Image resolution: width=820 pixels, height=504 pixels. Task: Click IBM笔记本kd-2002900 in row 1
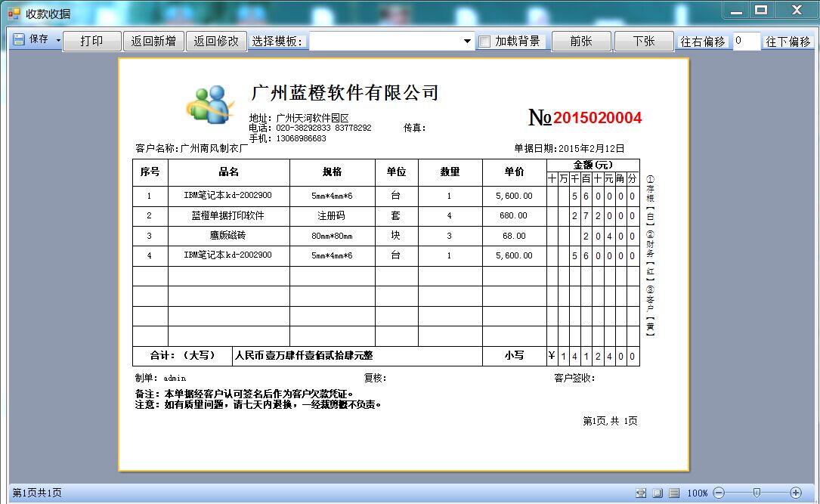pyautogui.click(x=228, y=196)
